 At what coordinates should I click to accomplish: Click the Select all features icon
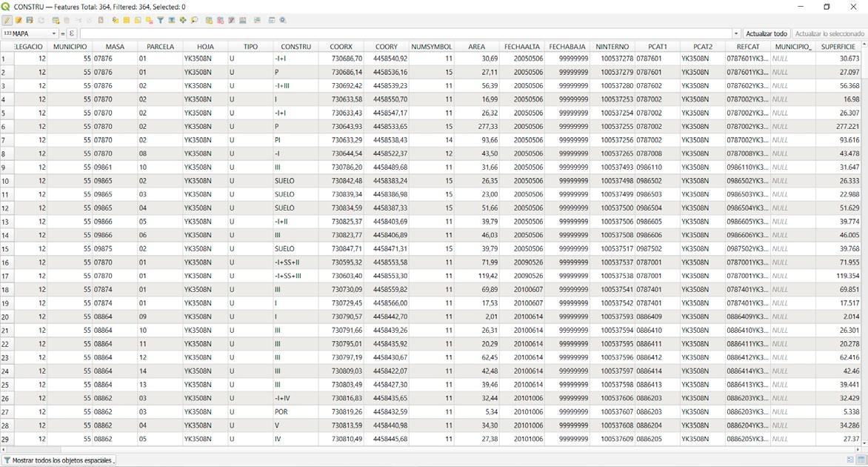(x=126, y=21)
